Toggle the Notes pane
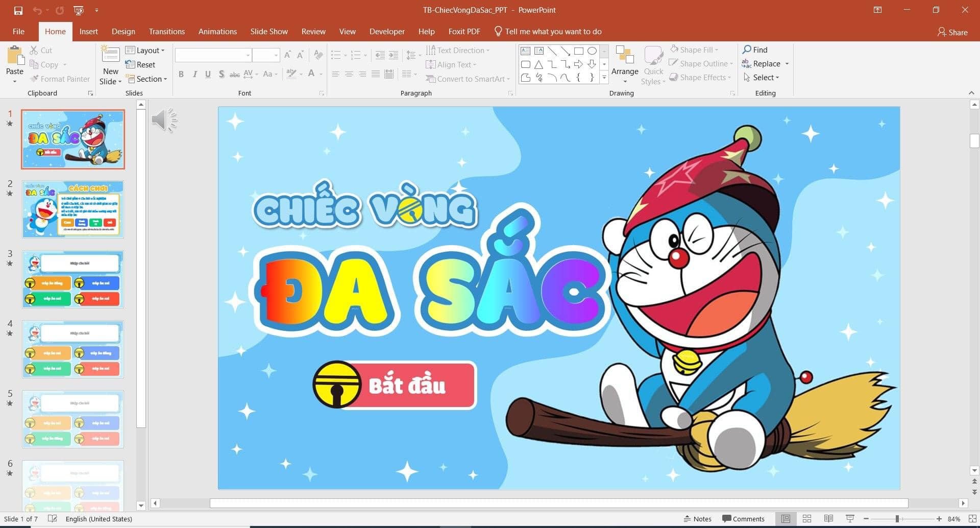 [697, 519]
